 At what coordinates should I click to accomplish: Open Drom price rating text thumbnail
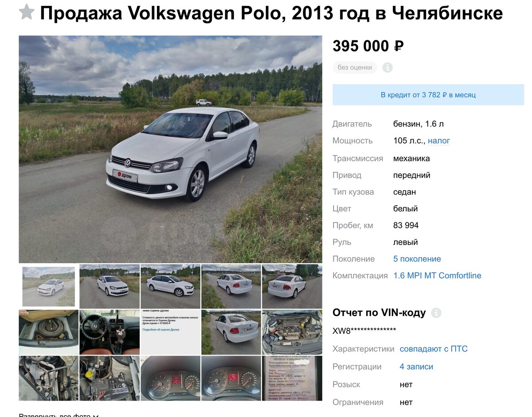[170, 332]
